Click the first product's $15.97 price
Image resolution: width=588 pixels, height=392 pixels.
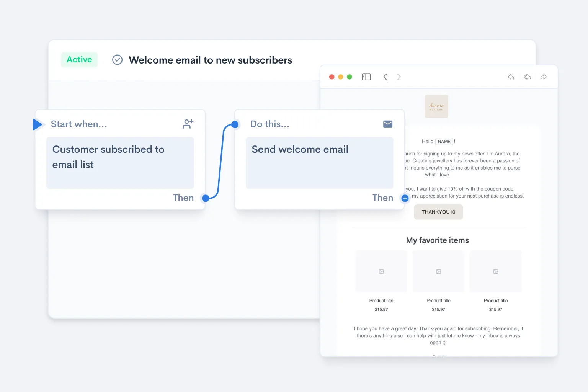click(381, 309)
